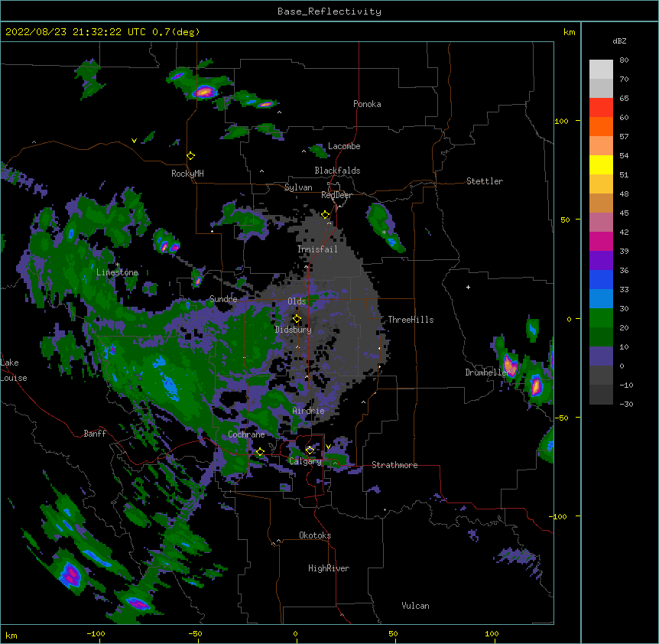Screen dimensions: 659x644
Task: Select the yellow 51-54 dBZ legend swatch
Action: (601, 165)
